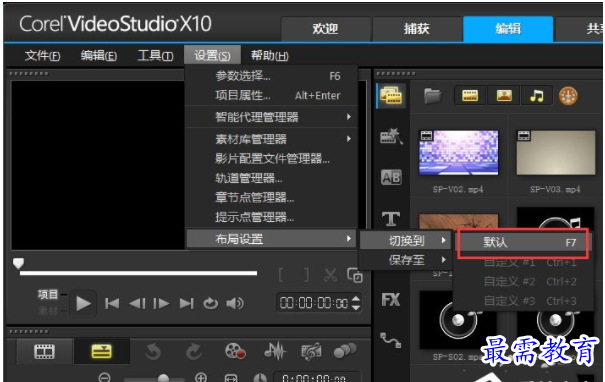The image size is (605, 382).
Task: Select the SP-V02.mp4 thumbnail
Action: [458, 152]
